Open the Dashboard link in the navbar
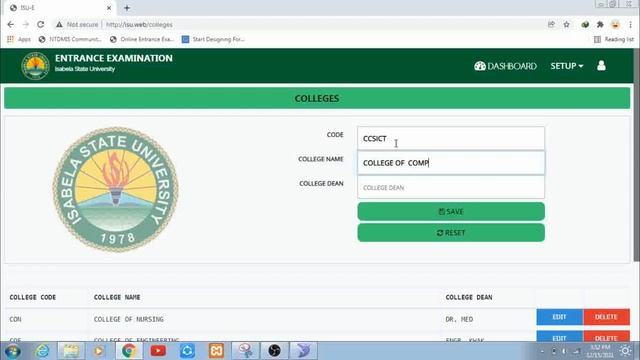This screenshot has height=360, width=640. pos(505,66)
